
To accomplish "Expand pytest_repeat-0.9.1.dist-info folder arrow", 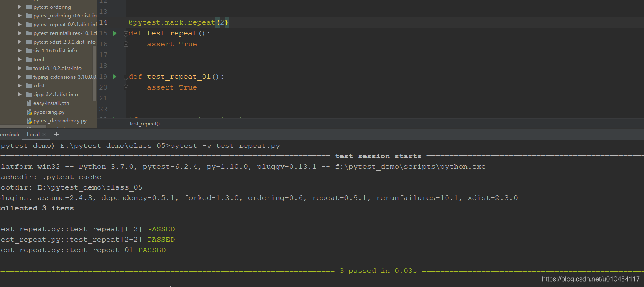I will [x=20, y=25].
